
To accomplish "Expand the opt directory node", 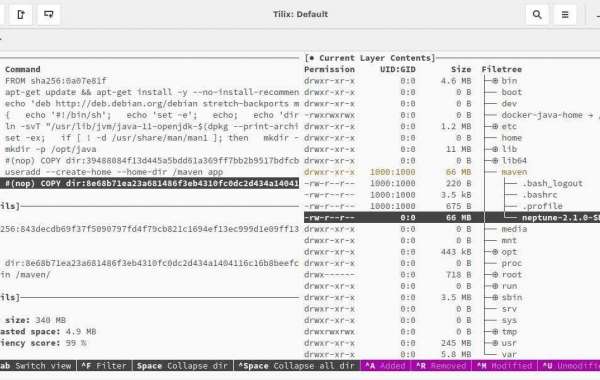I will [x=495, y=252].
